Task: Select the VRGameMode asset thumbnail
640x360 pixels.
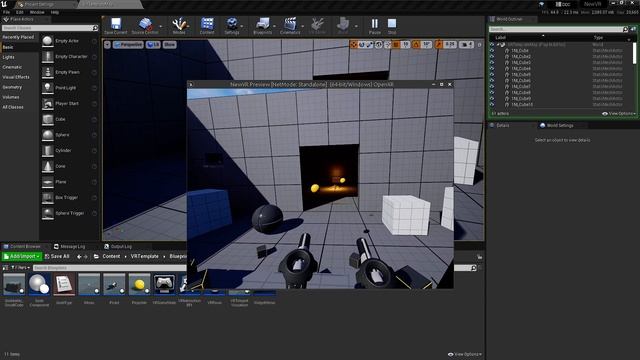Action: pos(164,285)
